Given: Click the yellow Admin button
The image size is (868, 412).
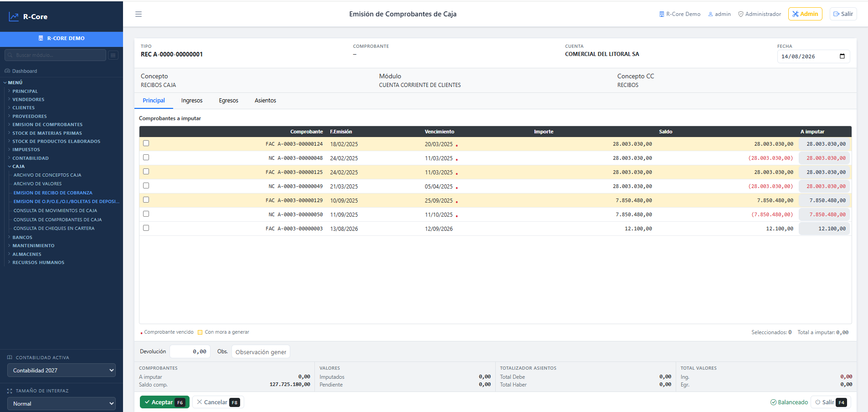Looking at the screenshot, I should click(x=805, y=14).
